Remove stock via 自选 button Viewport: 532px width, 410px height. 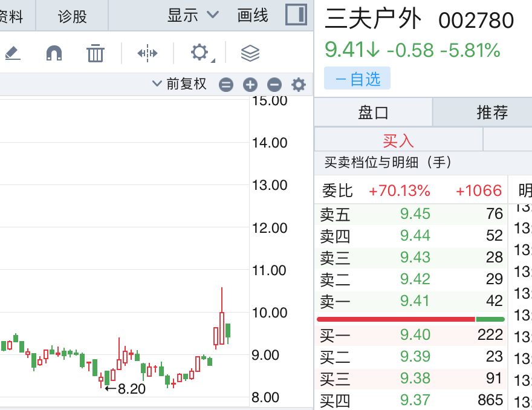pyautogui.click(x=357, y=79)
